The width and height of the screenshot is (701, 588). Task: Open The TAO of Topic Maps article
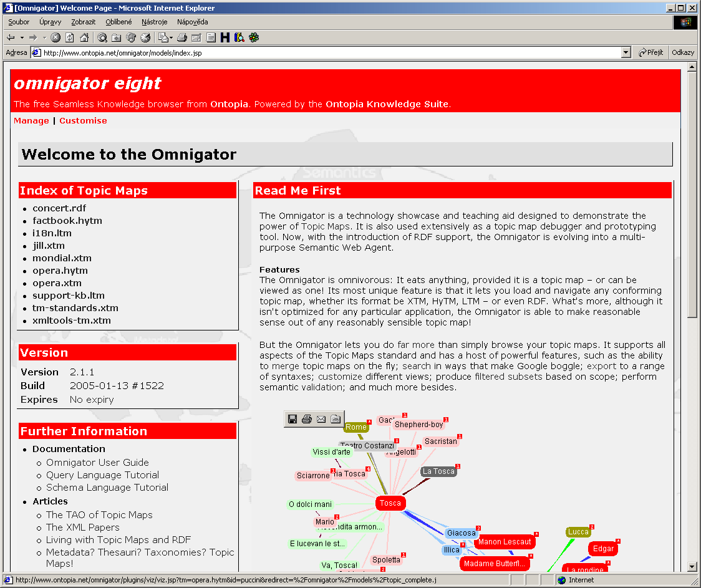[x=99, y=514]
